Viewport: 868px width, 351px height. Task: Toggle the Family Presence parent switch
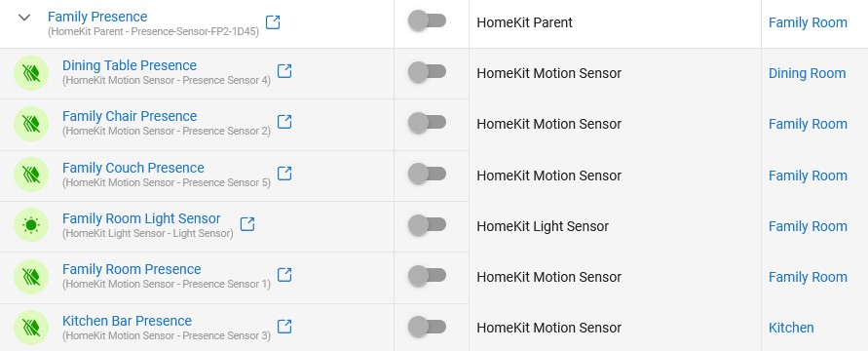(x=427, y=21)
